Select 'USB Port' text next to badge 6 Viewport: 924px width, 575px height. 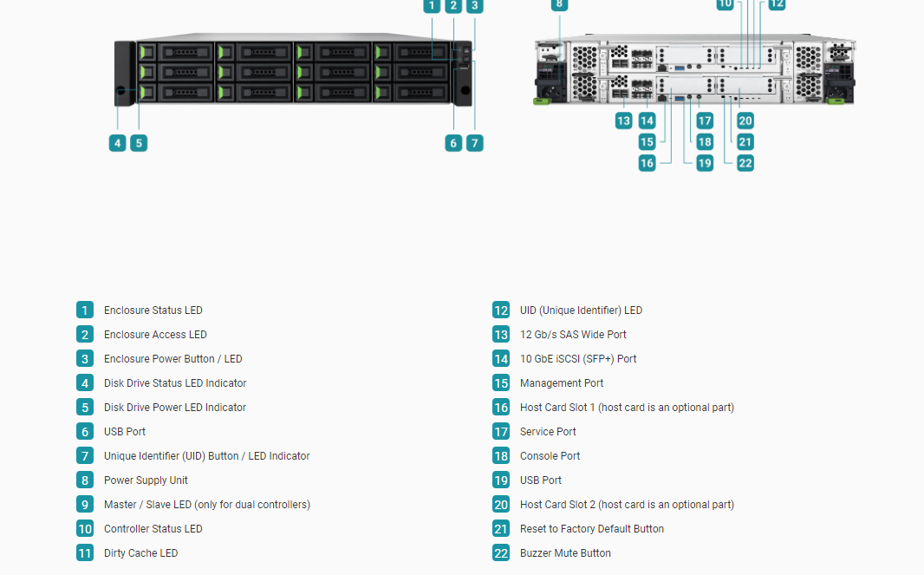(124, 432)
